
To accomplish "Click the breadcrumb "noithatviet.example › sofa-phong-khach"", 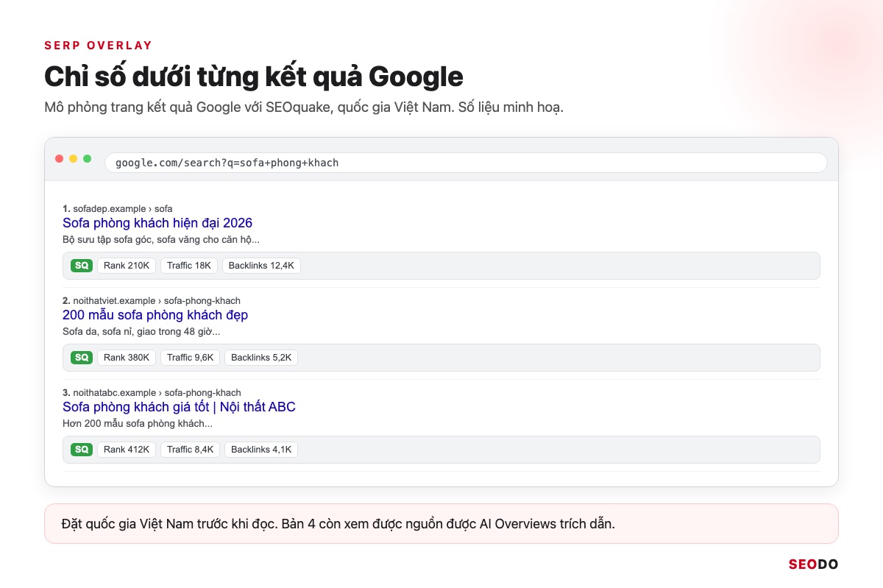I will (x=157, y=301).
